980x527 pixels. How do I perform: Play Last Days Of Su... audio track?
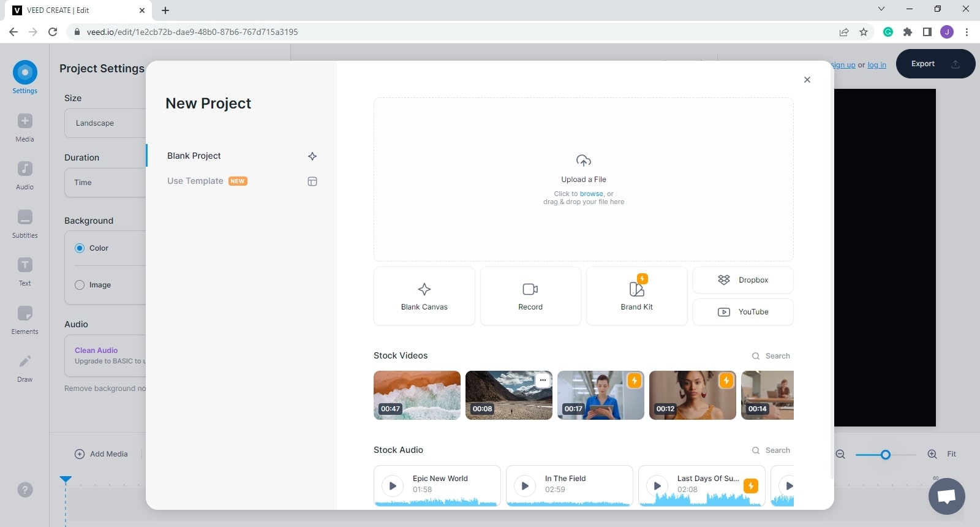coord(657,486)
